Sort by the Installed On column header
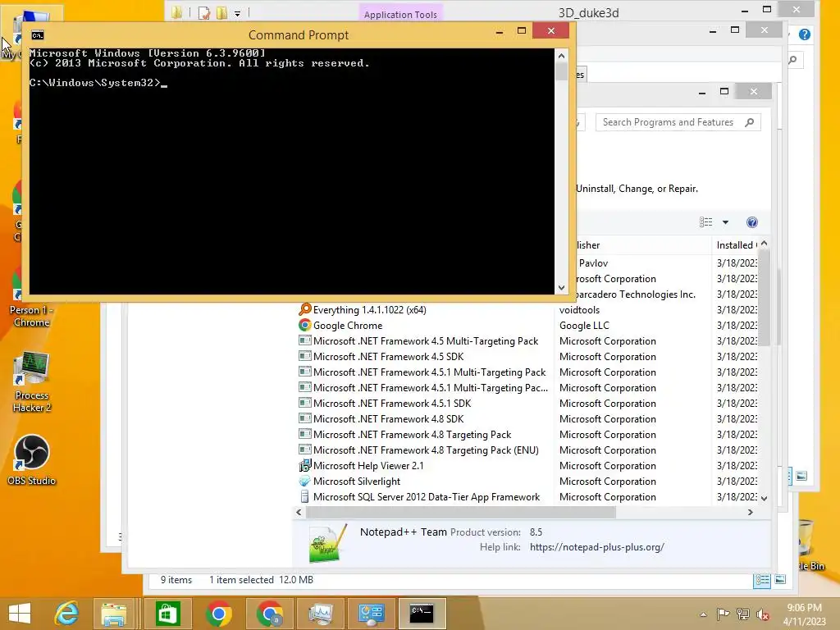The image size is (840, 630). pos(737,244)
